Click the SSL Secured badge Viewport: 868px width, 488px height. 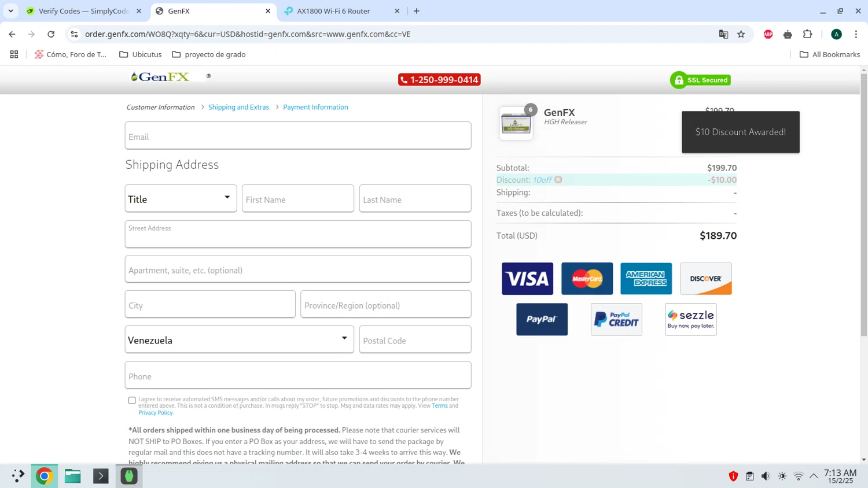point(700,80)
